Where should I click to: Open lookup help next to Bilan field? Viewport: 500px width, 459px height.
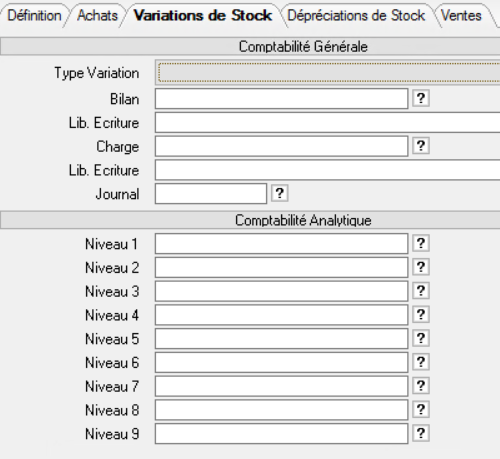click(x=421, y=98)
